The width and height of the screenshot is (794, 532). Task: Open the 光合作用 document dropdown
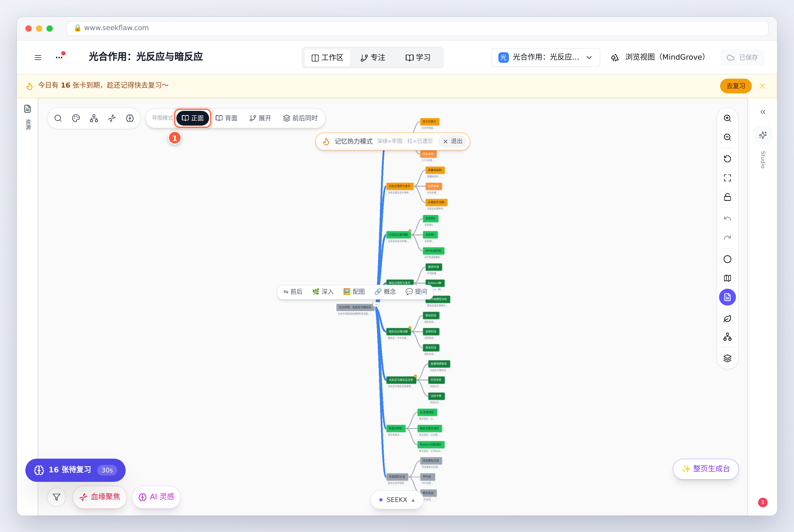pyautogui.click(x=545, y=57)
